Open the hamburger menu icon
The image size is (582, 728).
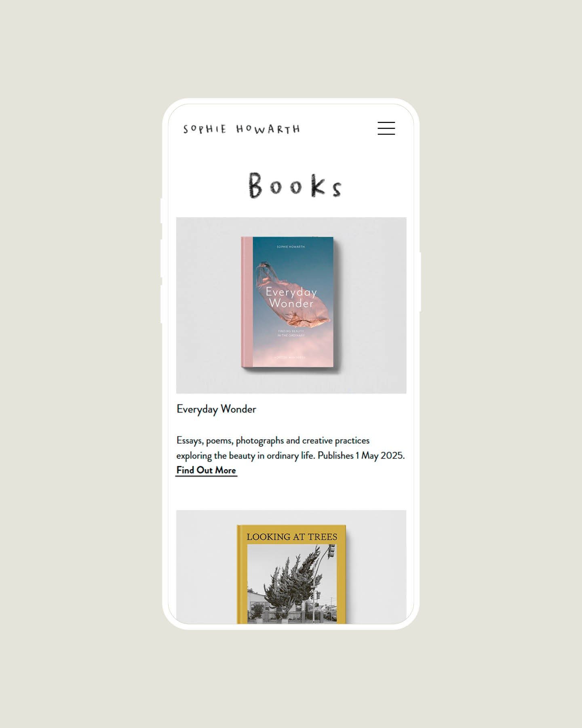tap(386, 128)
